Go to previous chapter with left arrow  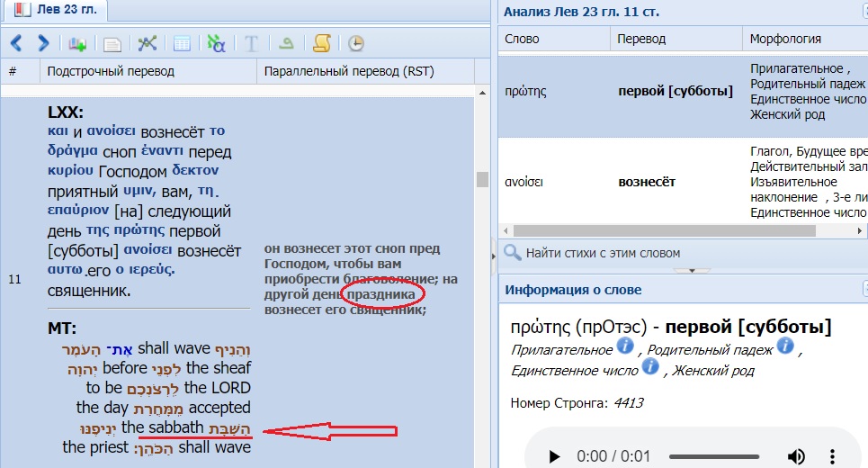(x=16, y=42)
